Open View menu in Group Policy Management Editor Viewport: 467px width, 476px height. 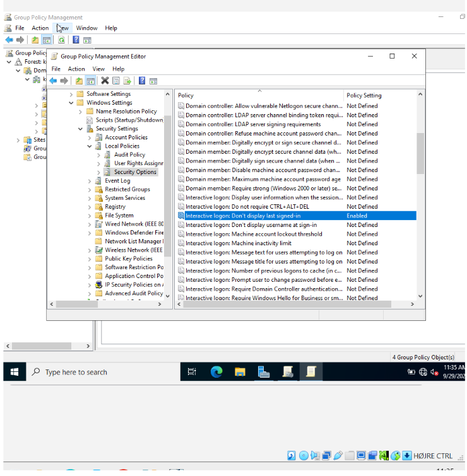click(x=98, y=69)
